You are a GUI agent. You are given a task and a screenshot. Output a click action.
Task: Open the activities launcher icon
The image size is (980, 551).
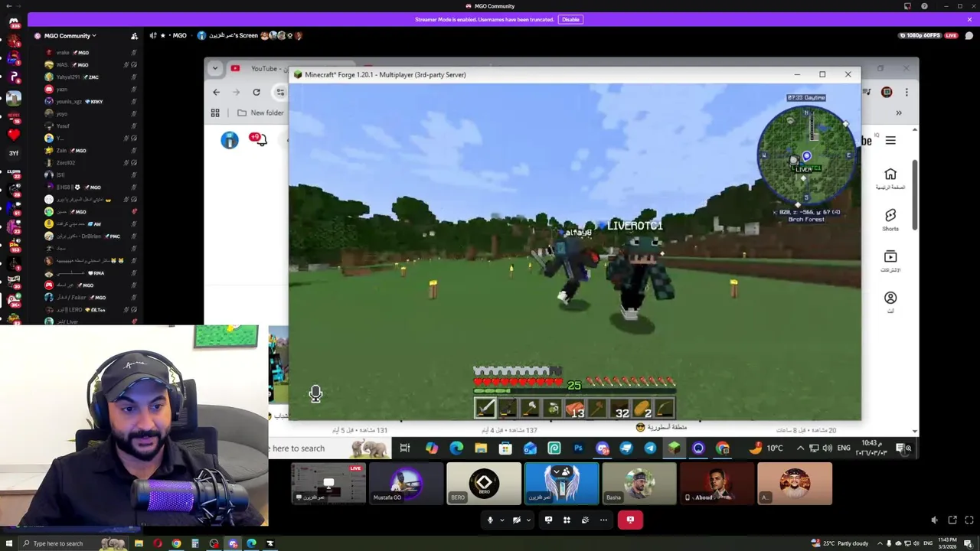coord(567,520)
